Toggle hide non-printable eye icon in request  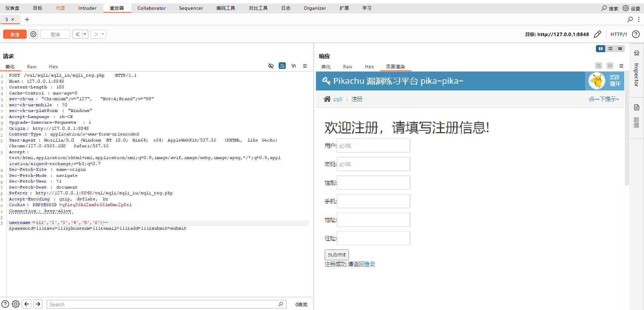(271, 66)
